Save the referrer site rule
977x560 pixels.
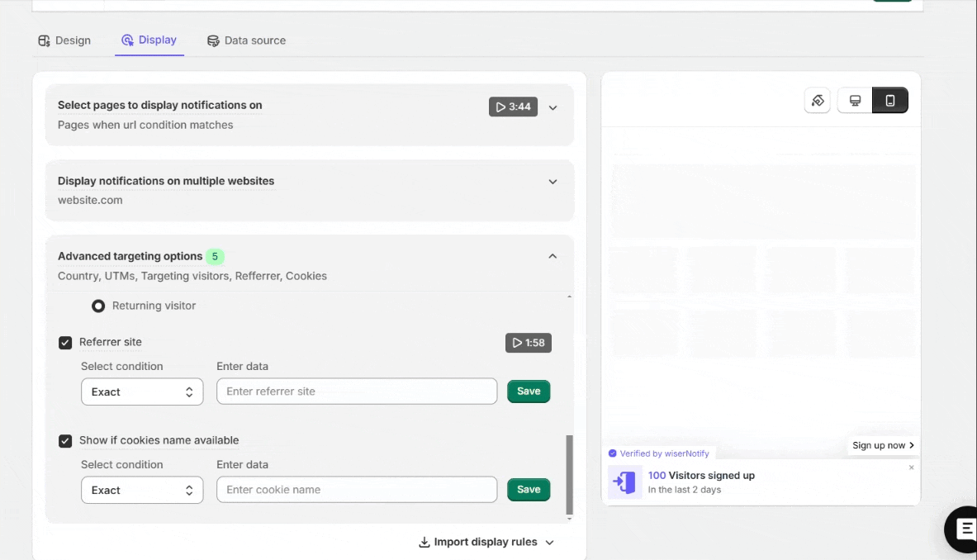coord(529,392)
